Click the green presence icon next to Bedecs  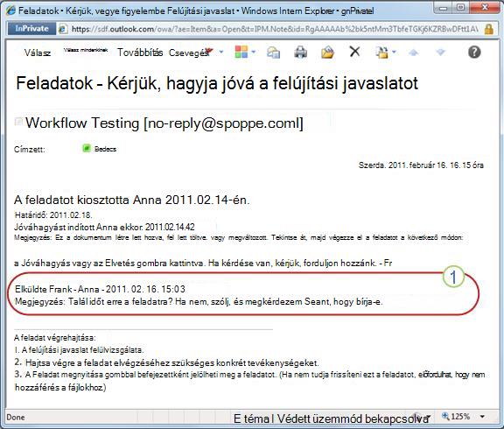click(87, 148)
